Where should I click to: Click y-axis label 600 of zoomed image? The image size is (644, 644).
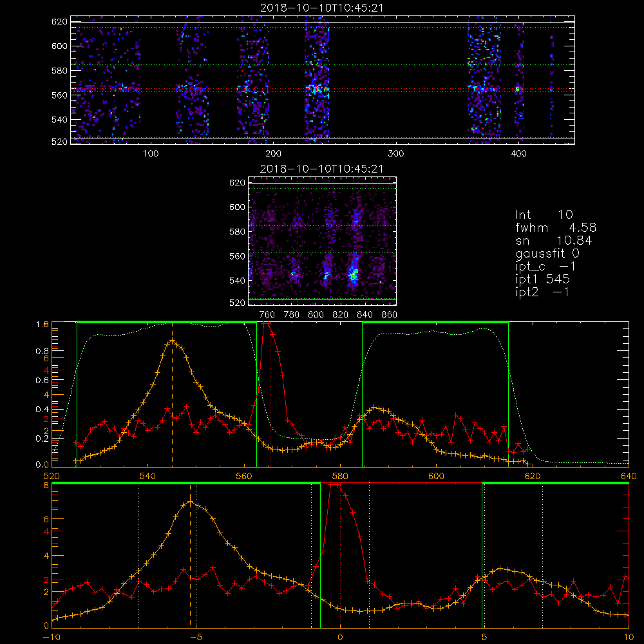(238, 207)
